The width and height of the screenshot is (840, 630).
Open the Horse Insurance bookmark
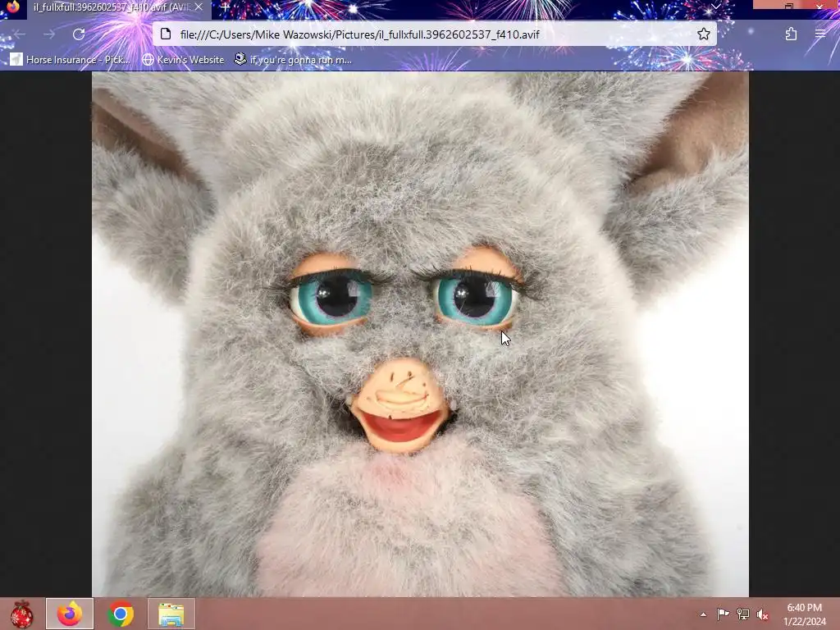point(71,59)
